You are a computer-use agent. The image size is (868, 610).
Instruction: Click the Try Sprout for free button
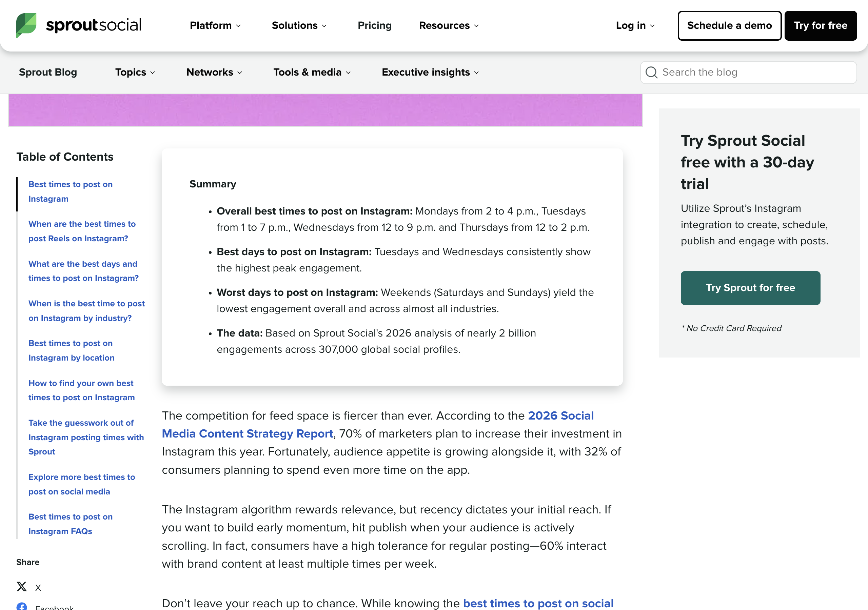tap(750, 288)
